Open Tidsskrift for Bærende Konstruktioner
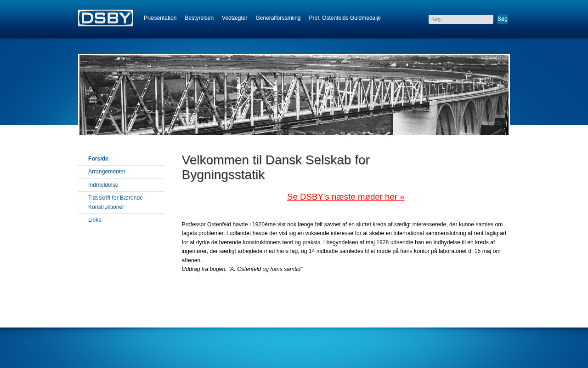The height and width of the screenshot is (368, 588). click(x=115, y=202)
